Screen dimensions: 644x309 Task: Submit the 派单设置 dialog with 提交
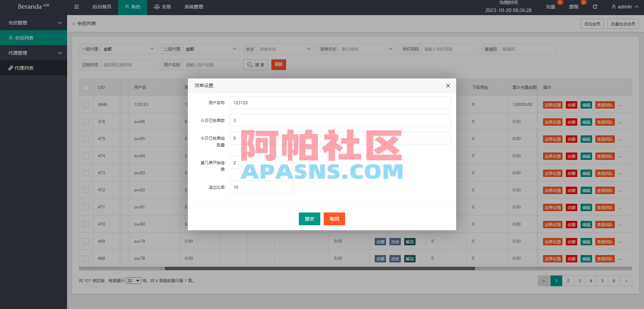(309, 219)
